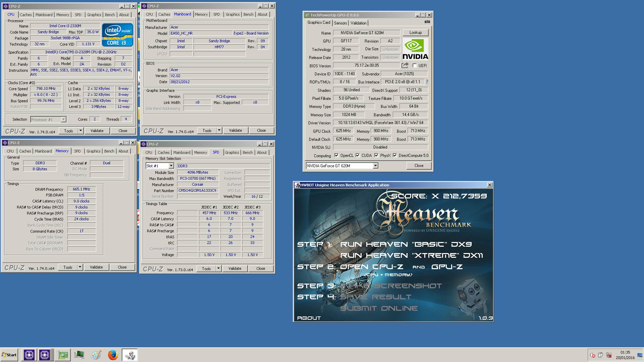The height and width of the screenshot is (362, 644).
Task: Click the share BIOS icon in GPU-Z
Action: 405,65
